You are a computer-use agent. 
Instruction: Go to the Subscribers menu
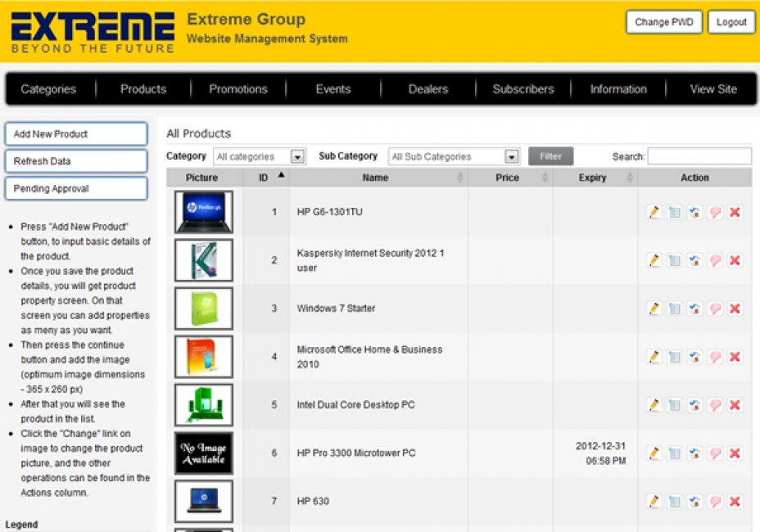coord(523,89)
